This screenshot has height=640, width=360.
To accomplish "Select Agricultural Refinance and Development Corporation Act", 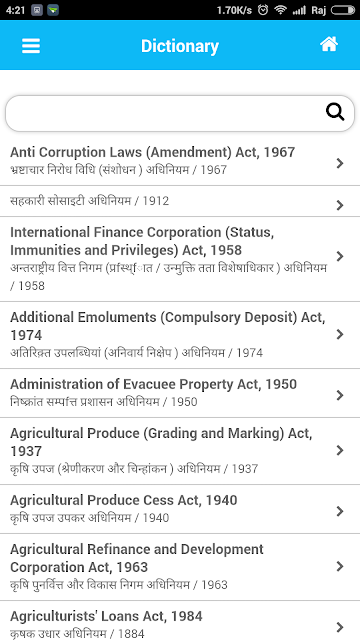I will pyautogui.click(x=180, y=567).
